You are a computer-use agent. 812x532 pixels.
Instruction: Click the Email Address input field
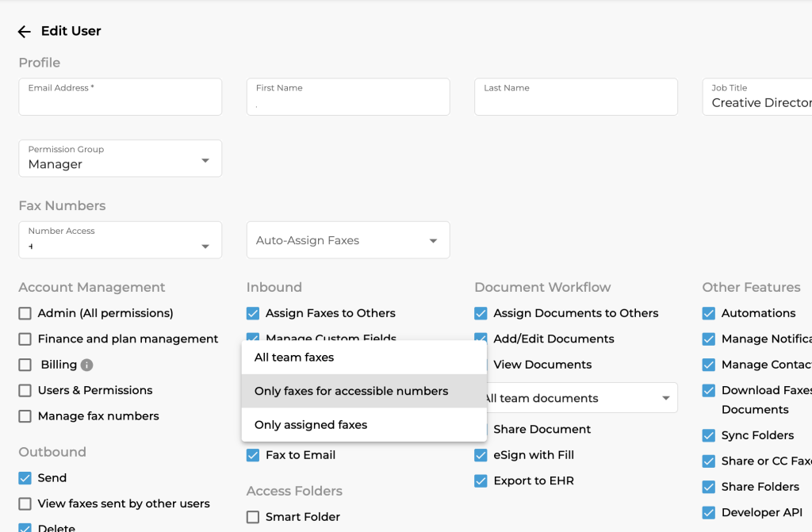(x=120, y=96)
